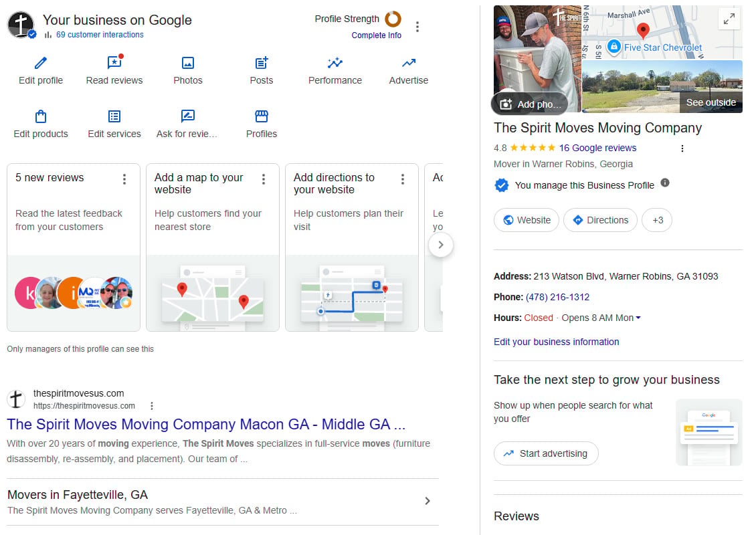The width and height of the screenshot is (756, 535).
Task: Click Complete Info link
Action: [x=376, y=35]
